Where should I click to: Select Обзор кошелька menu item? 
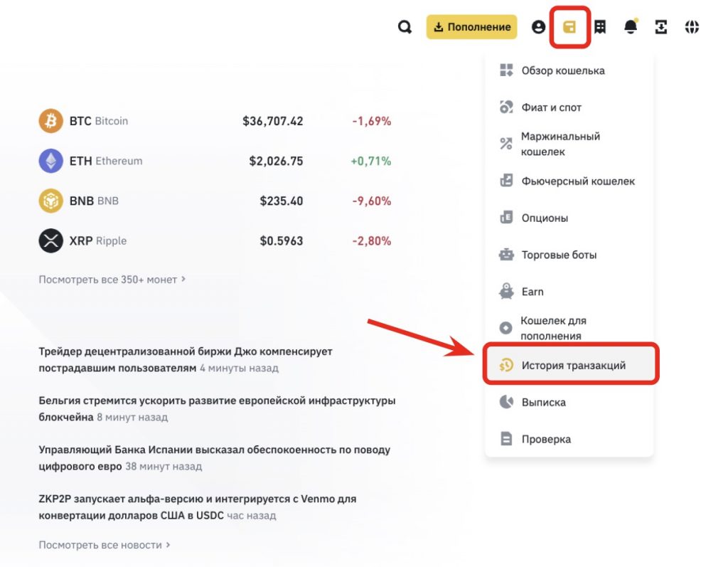[569, 70]
